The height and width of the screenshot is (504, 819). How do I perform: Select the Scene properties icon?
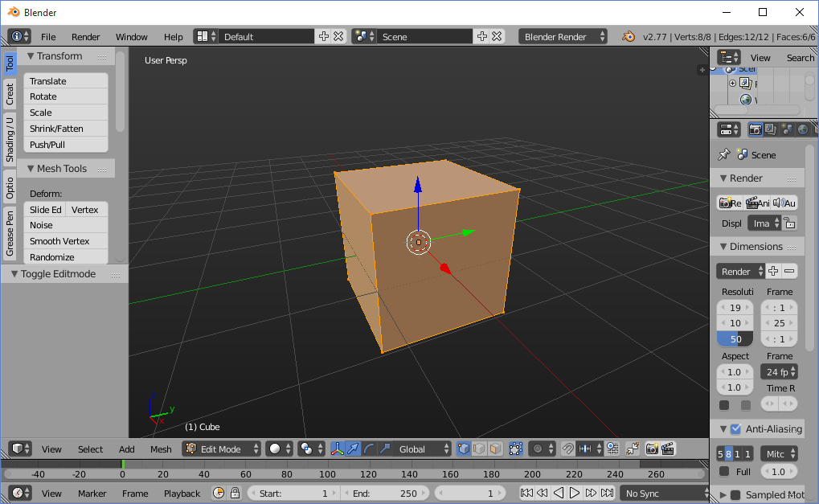pyautogui.click(x=786, y=129)
